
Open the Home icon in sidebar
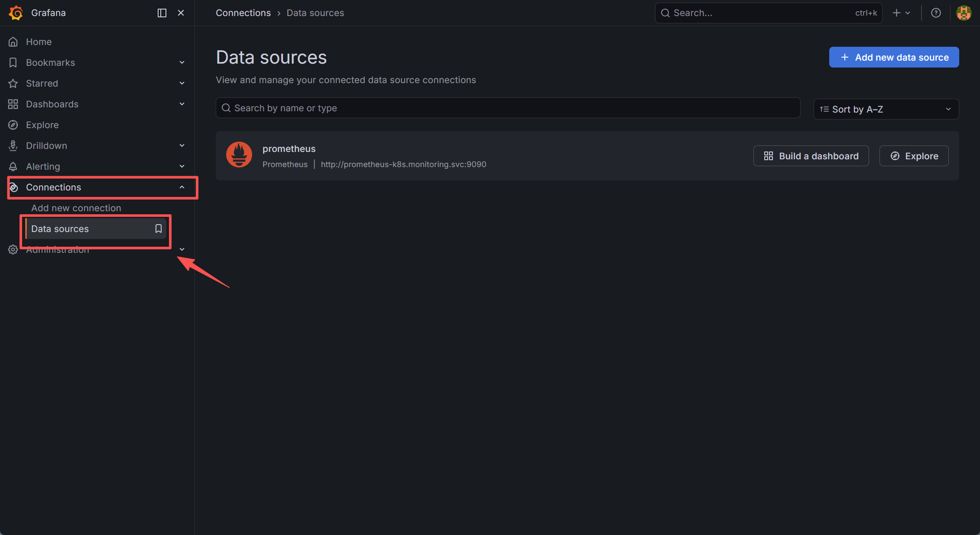click(13, 42)
